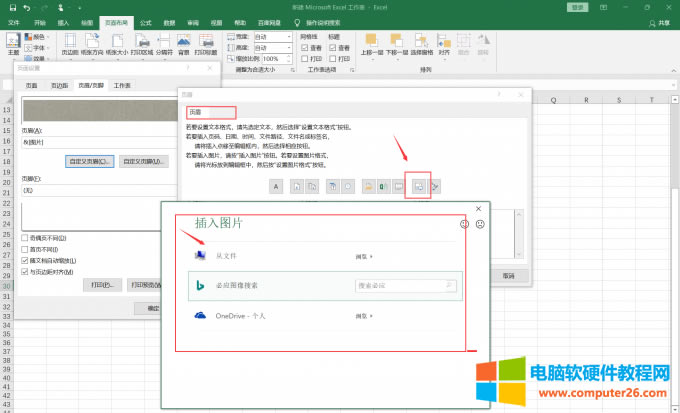
Task: Click the Insert Picture icon in header dialog
Action: [x=420, y=186]
